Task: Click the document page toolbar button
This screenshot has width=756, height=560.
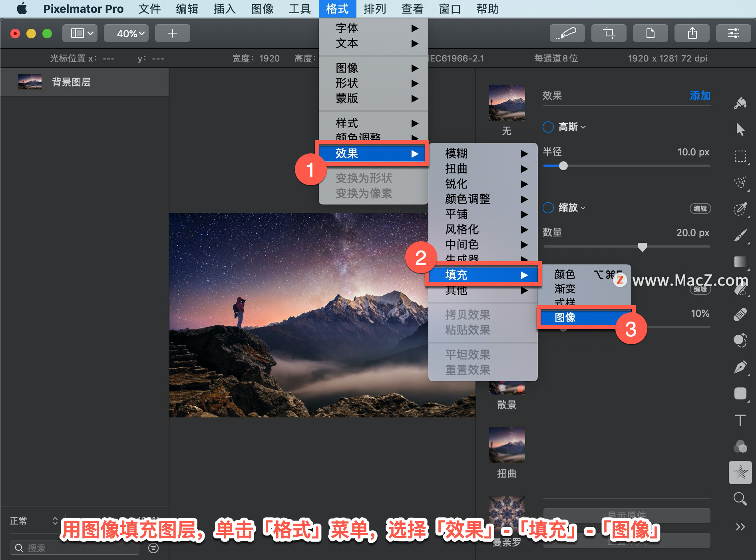Action: point(650,33)
